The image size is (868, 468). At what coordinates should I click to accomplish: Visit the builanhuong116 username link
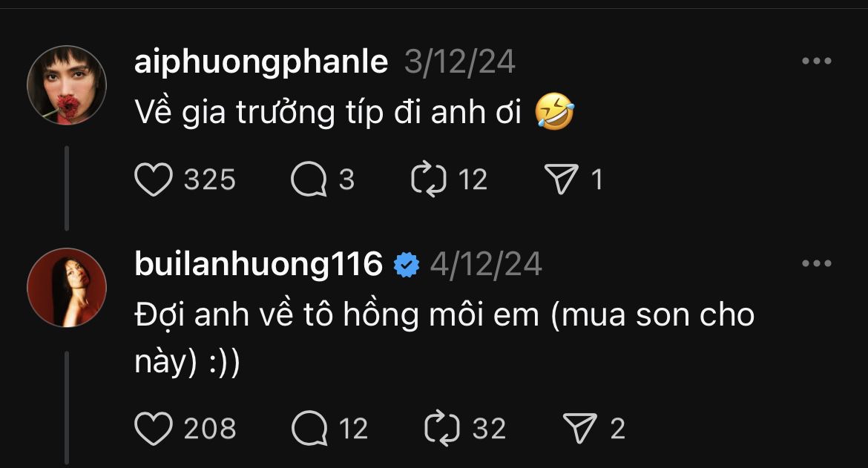point(259,264)
